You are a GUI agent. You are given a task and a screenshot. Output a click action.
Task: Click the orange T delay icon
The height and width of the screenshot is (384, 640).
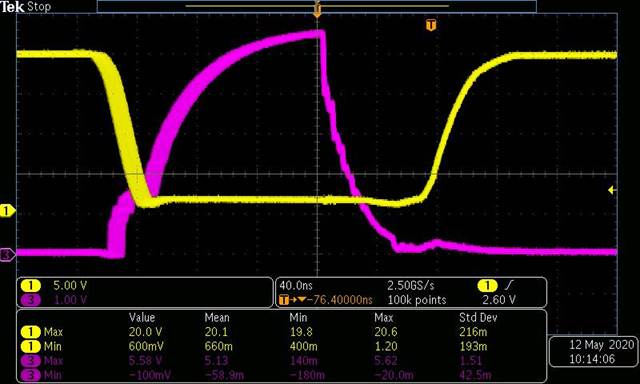click(284, 300)
